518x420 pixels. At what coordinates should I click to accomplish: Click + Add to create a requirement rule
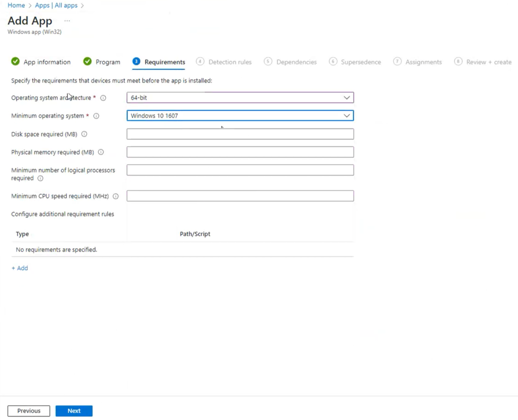click(19, 268)
